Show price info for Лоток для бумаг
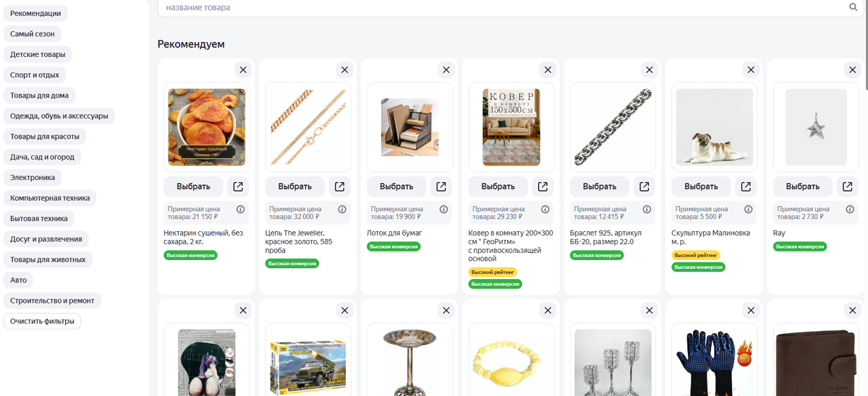 [443, 210]
